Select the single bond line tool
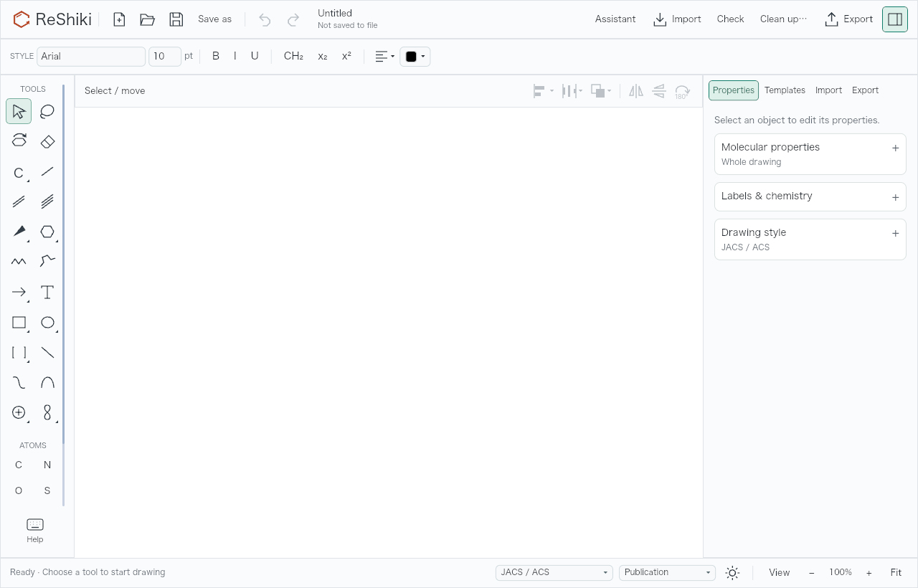Image resolution: width=918 pixels, height=588 pixels. point(47,171)
